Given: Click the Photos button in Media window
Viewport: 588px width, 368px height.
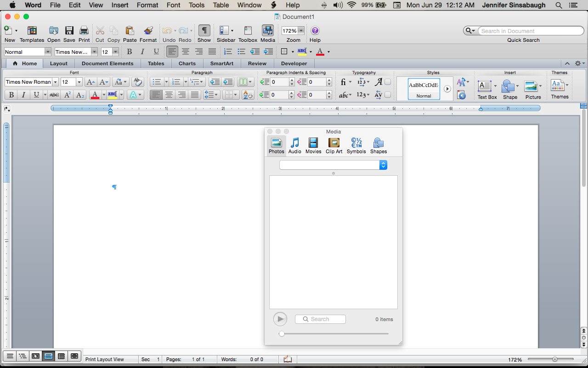Looking at the screenshot, I should click(277, 145).
